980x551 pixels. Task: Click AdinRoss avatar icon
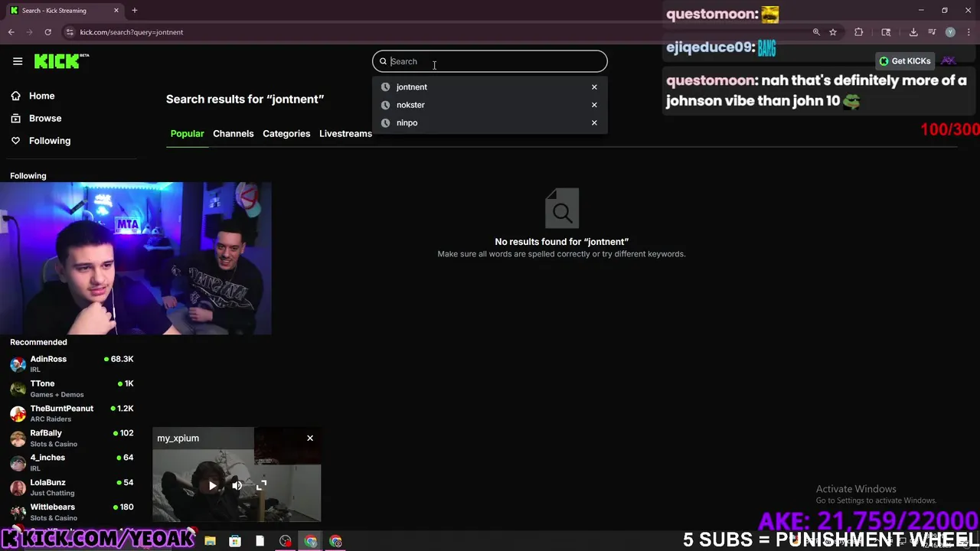point(18,364)
